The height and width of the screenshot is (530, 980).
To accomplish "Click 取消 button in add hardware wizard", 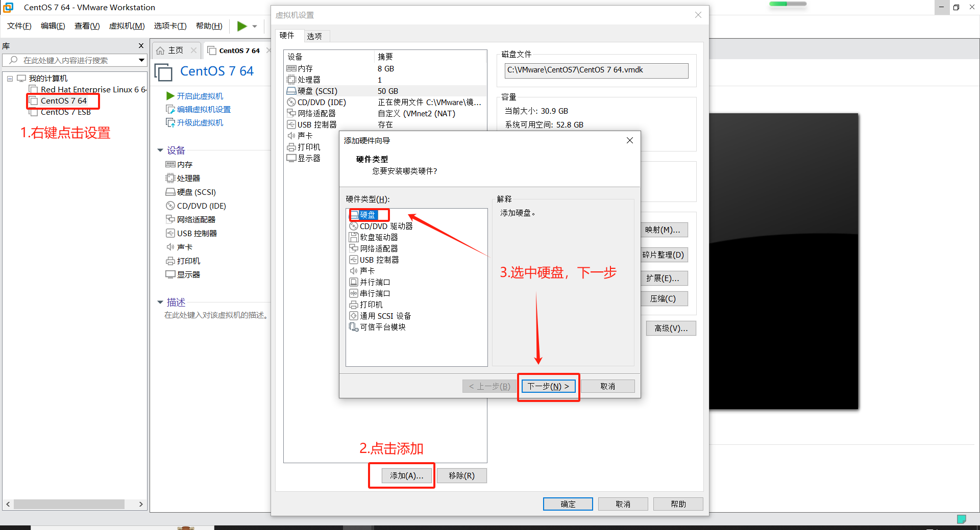I will click(607, 386).
